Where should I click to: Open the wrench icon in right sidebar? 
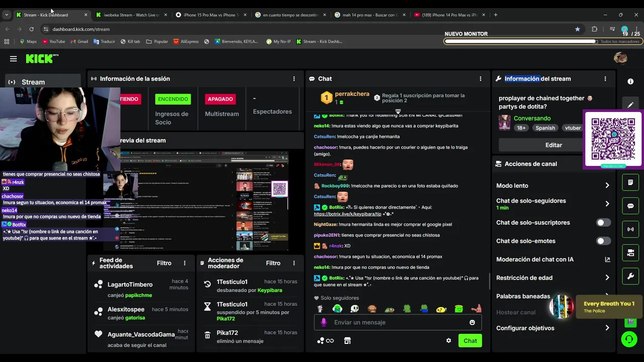[630, 276]
